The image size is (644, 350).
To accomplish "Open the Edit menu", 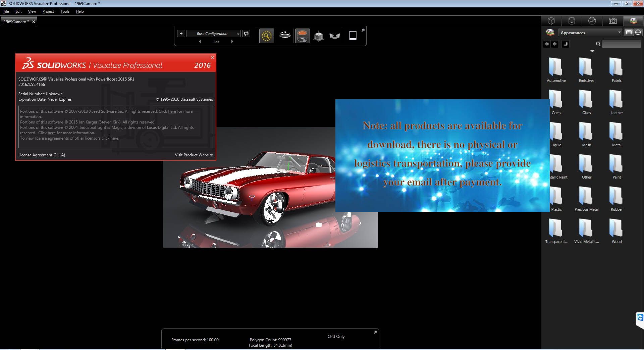I will point(18,11).
